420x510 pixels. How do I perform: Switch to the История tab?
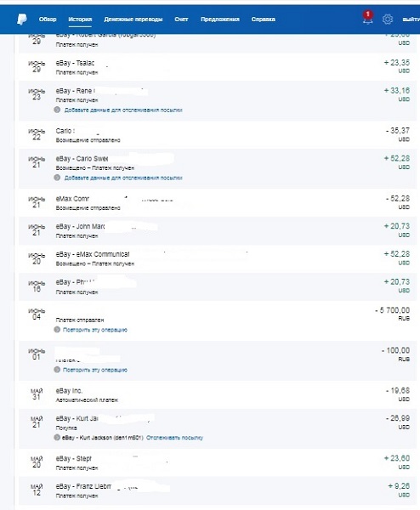tap(80, 20)
